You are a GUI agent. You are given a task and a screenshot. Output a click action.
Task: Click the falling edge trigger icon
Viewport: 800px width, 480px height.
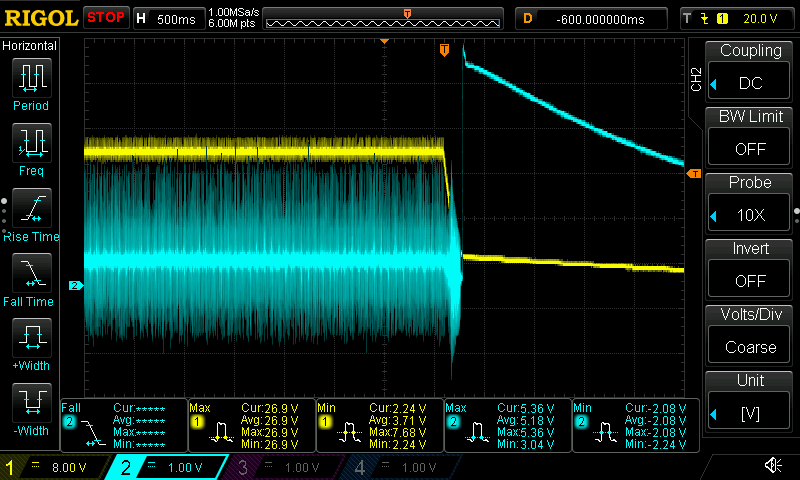(x=705, y=19)
